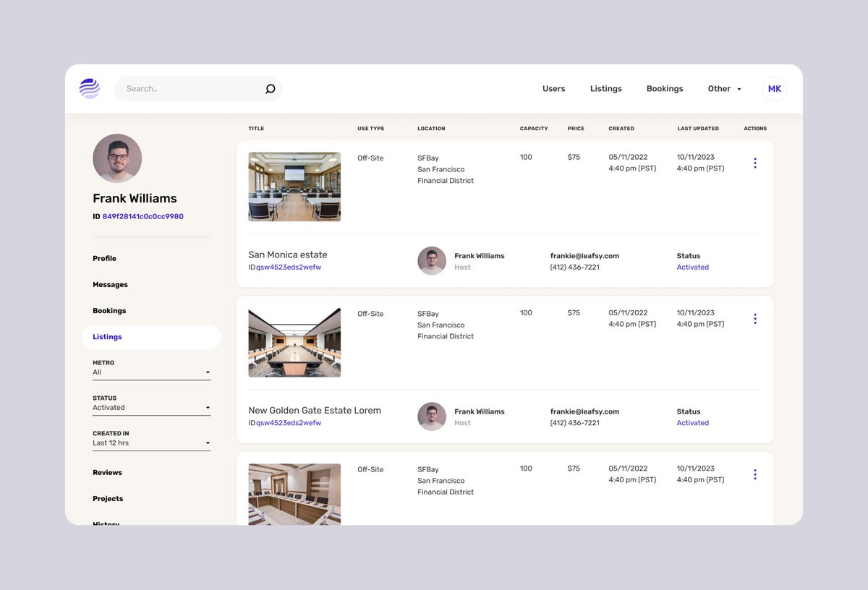Viewport: 868px width, 590px height.
Task: Click host name Frank Williams in San Monica card
Action: click(x=480, y=256)
